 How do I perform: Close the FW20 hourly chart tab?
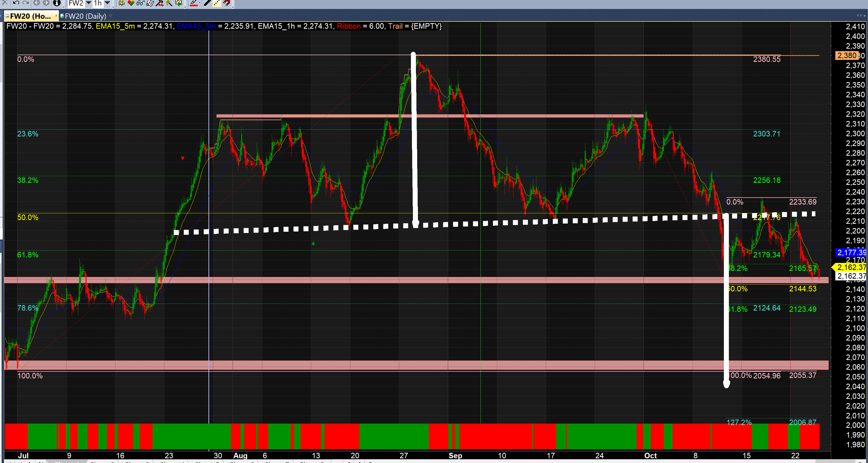(56, 15)
